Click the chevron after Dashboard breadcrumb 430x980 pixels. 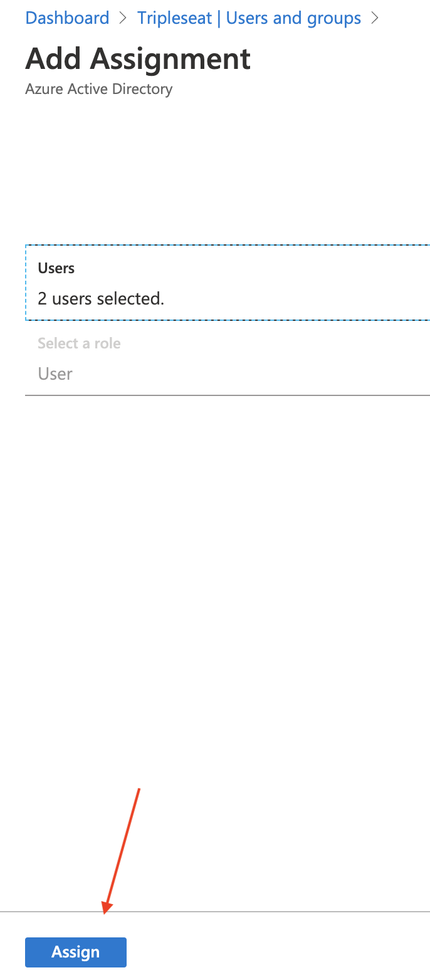(123, 19)
